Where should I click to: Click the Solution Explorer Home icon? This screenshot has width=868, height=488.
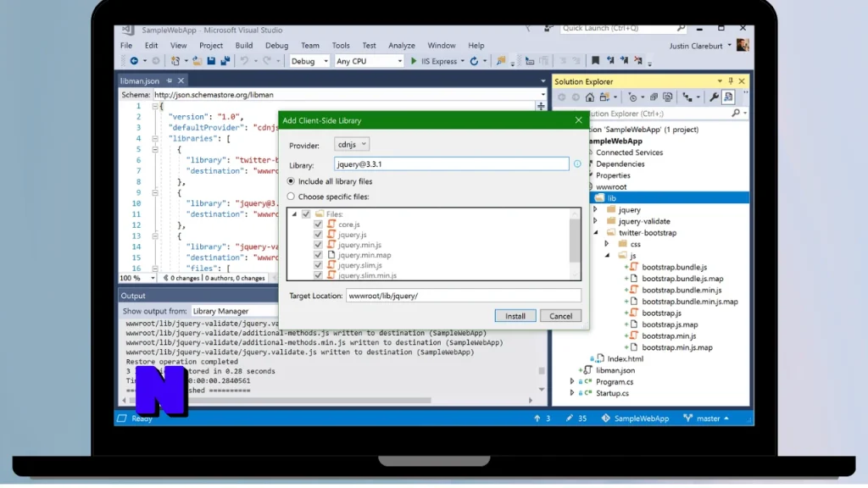coord(590,97)
